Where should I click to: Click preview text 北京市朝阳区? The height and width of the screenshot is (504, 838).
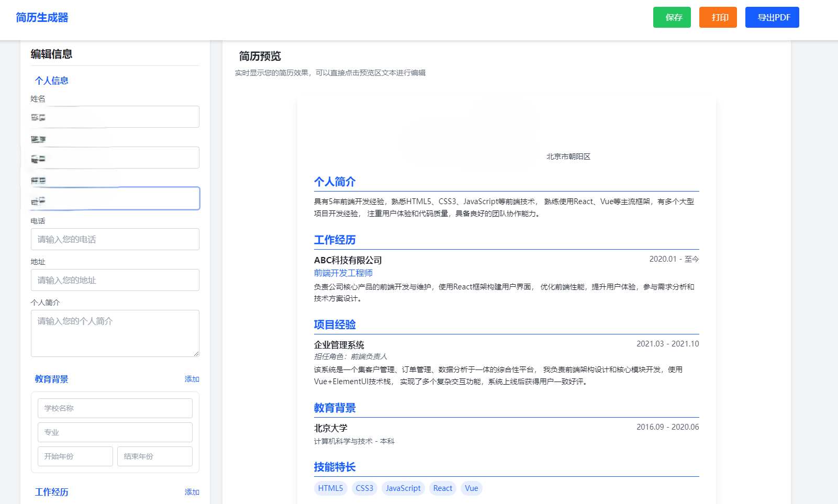[x=568, y=156]
